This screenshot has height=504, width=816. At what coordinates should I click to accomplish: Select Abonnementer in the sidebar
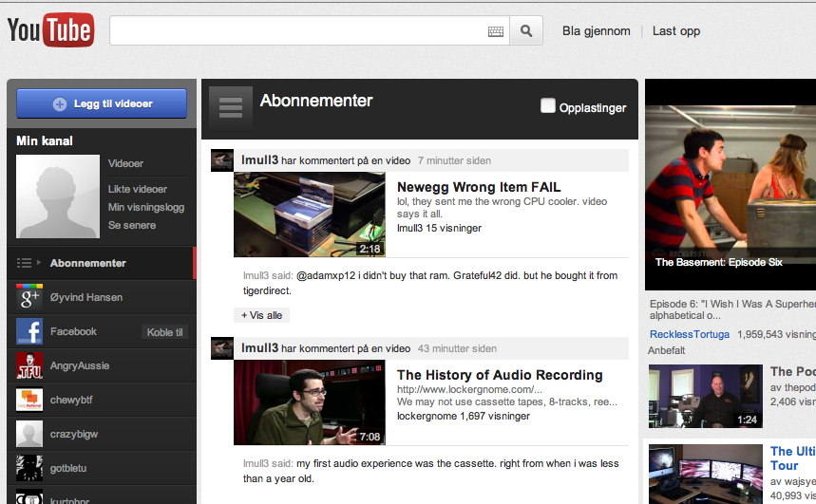(102, 263)
